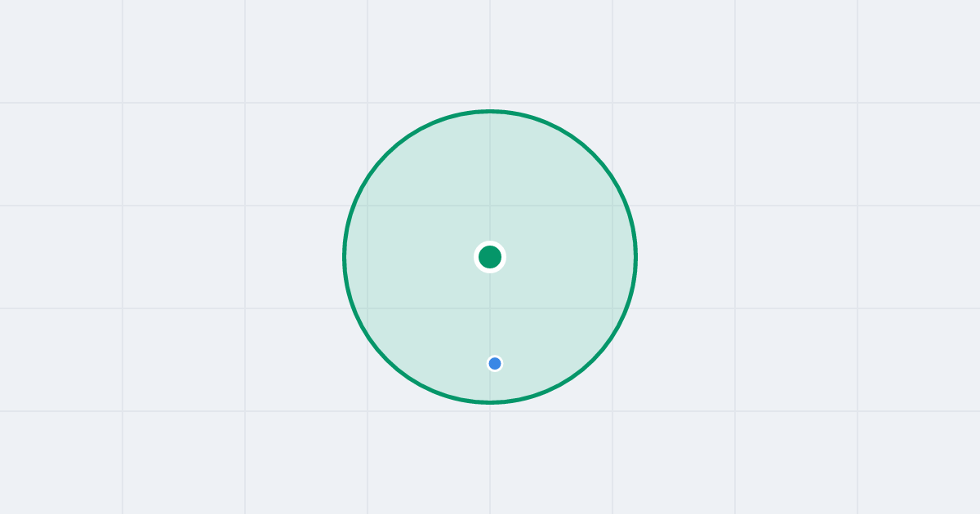Click the grid intersection nearest the top-right corner

(857, 103)
